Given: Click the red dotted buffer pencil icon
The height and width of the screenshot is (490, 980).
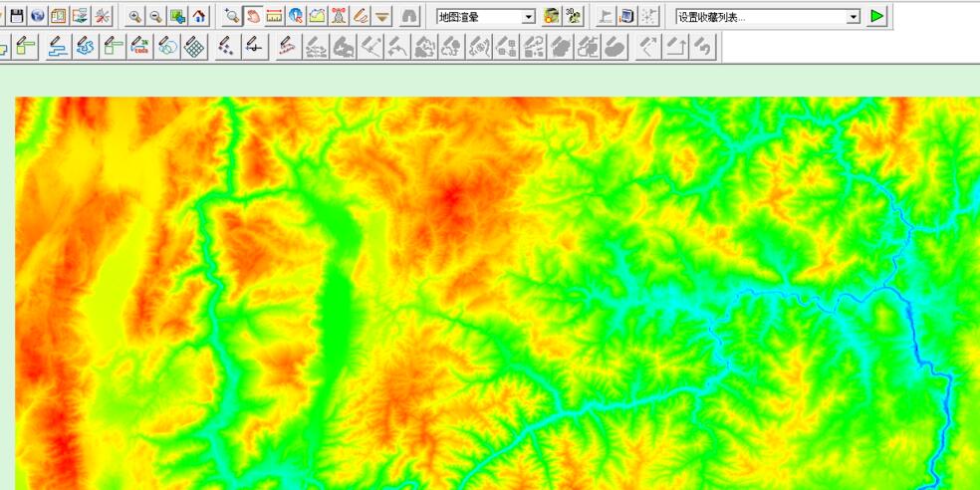Looking at the screenshot, I should click(x=288, y=47).
